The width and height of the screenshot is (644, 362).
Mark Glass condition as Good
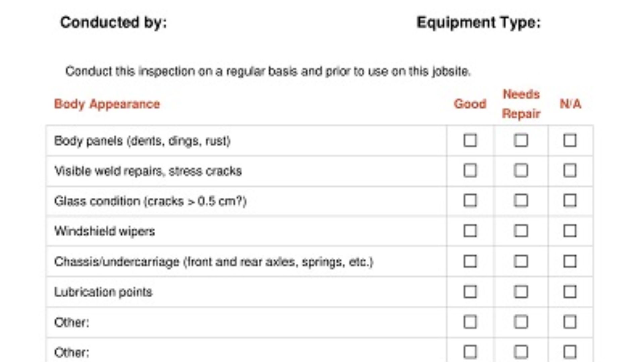coord(470,201)
